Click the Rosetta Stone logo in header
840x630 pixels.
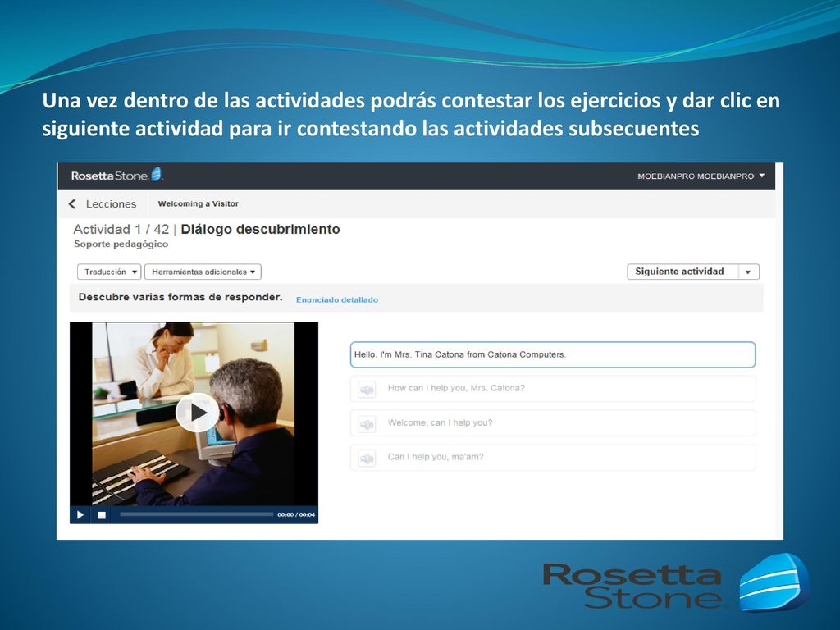(116, 176)
